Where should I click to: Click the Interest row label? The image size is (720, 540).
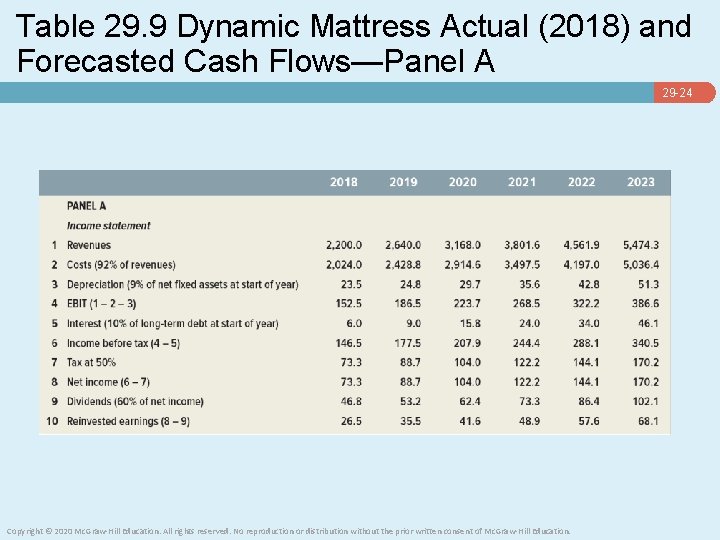click(x=173, y=324)
